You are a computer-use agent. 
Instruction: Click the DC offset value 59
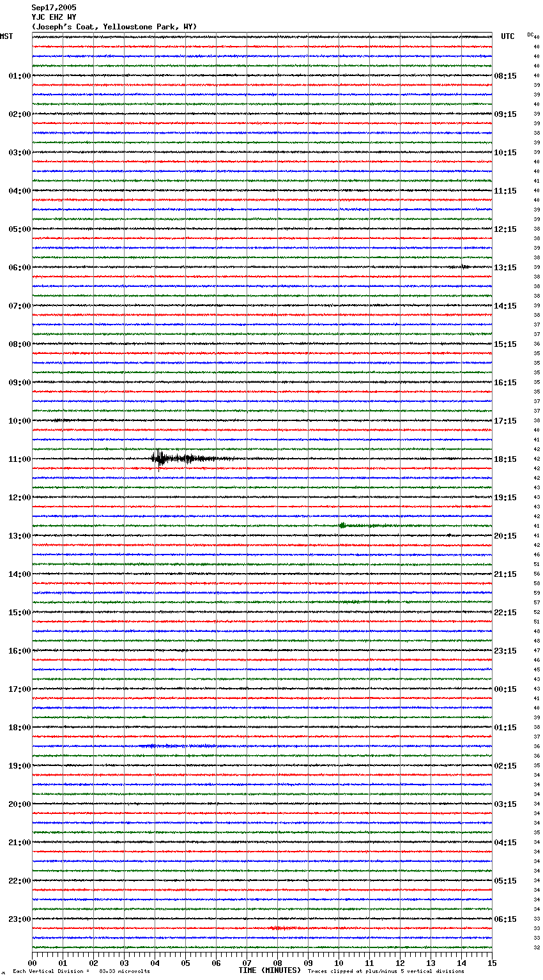(x=537, y=593)
